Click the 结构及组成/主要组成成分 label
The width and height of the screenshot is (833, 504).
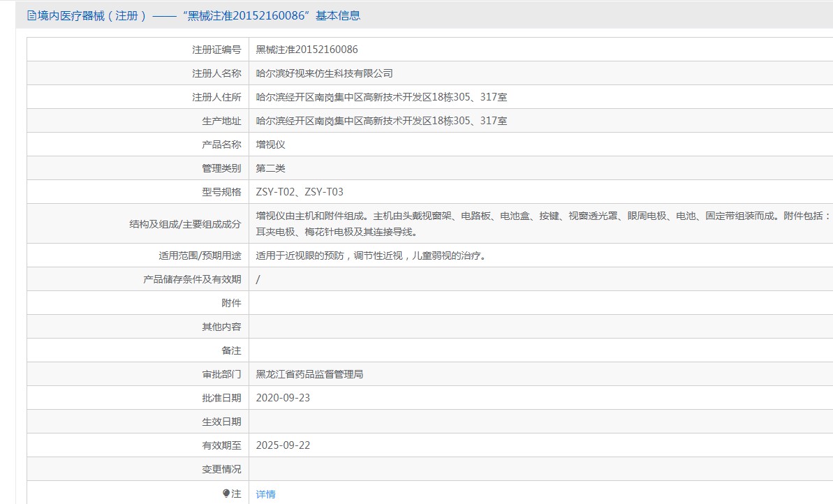(x=186, y=224)
